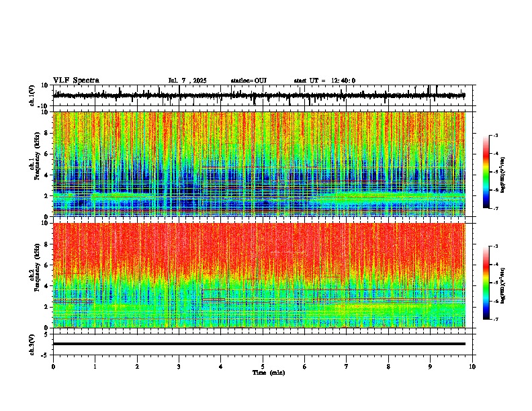Click the ch.2 "Frequency (kHz)" axis label
Viewport: 532px width, 411px height.
tap(37, 267)
